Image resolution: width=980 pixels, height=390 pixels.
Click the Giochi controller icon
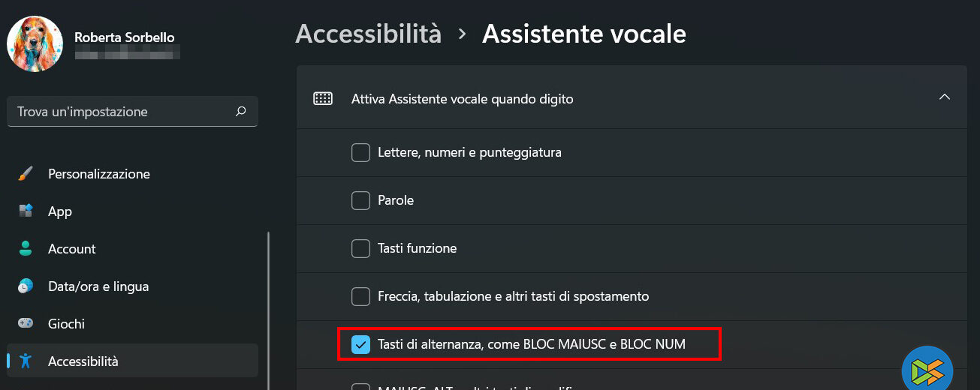click(26, 324)
